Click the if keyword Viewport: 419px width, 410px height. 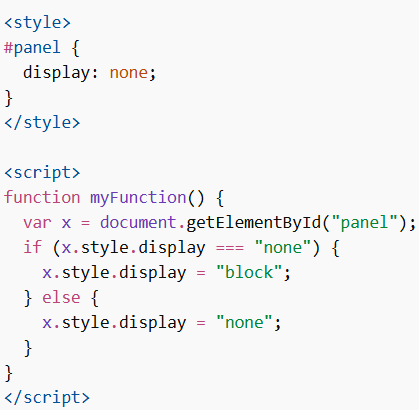point(33,247)
